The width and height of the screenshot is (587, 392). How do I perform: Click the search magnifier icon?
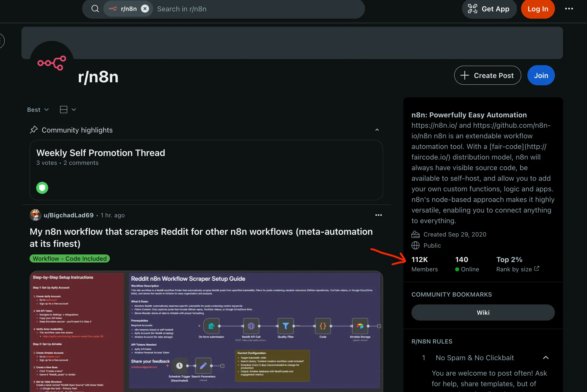(95, 9)
